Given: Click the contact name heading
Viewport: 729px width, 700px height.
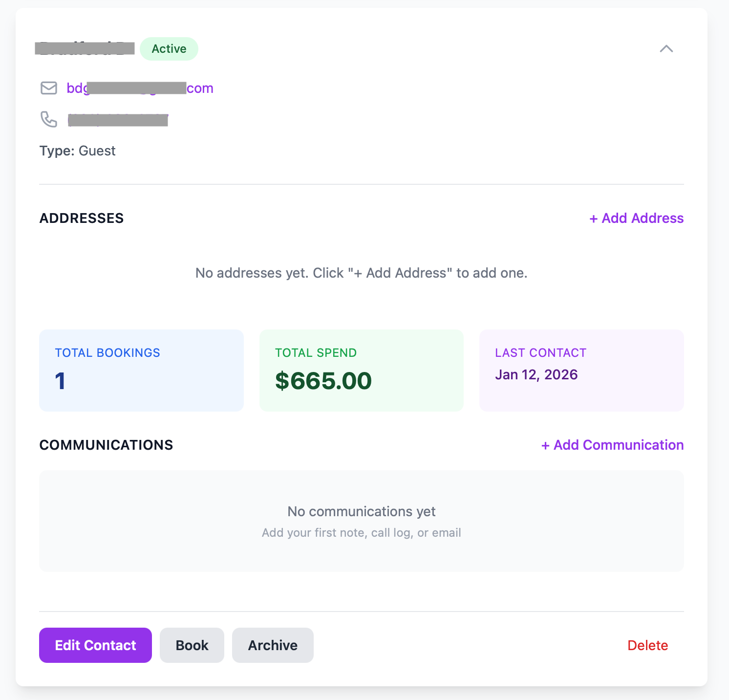Looking at the screenshot, I should click(x=86, y=49).
